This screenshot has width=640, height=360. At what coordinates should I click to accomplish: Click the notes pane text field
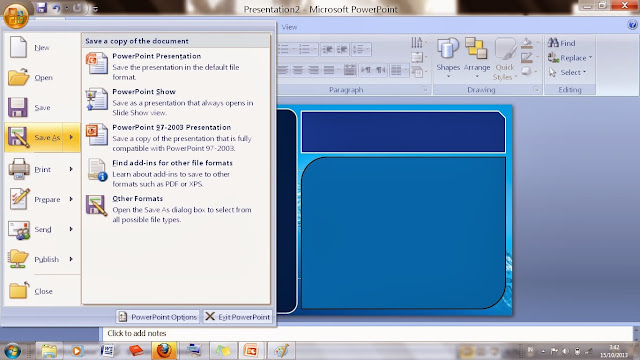[367, 333]
